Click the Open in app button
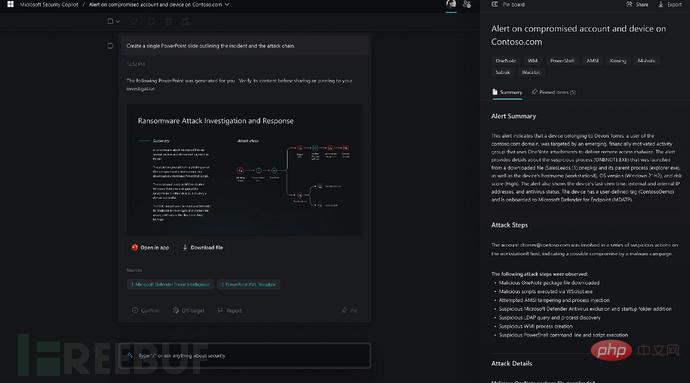690x383 pixels. click(x=150, y=248)
